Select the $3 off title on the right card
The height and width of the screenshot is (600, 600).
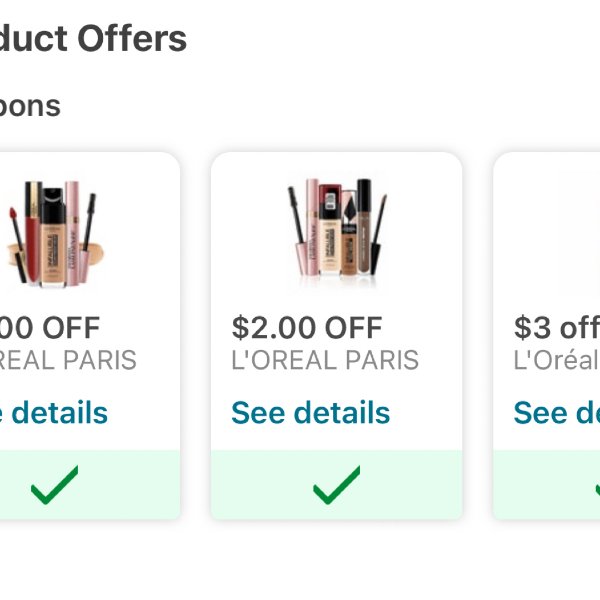click(x=557, y=328)
